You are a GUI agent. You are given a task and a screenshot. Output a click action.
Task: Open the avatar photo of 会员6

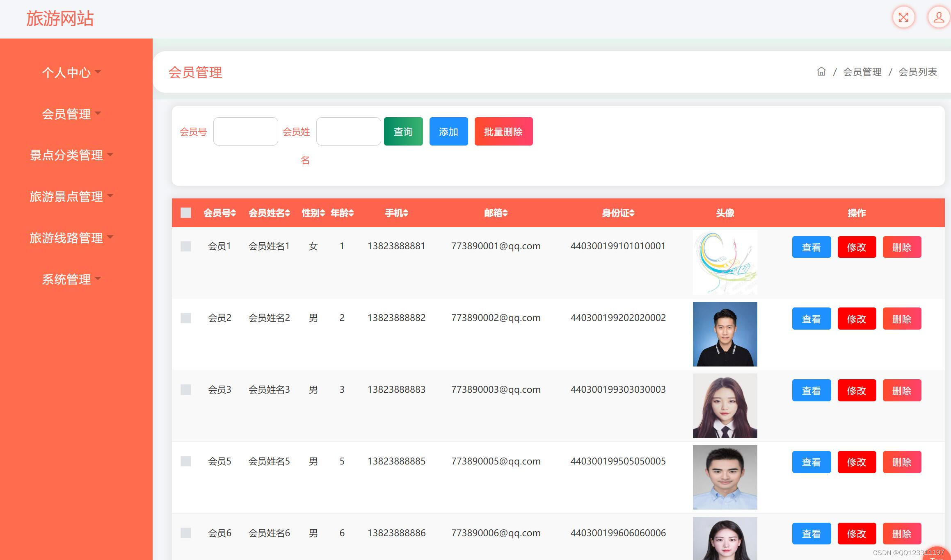[x=725, y=538]
